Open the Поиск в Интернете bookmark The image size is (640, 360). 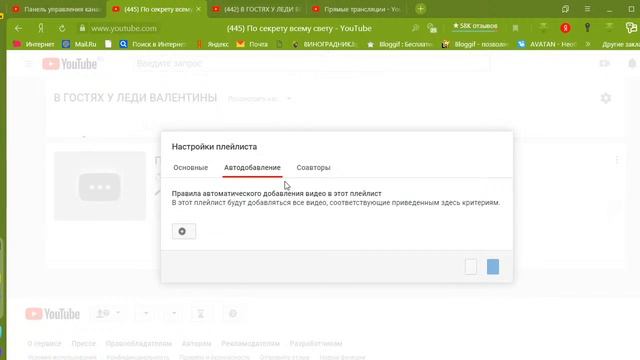(x=153, y=44)
